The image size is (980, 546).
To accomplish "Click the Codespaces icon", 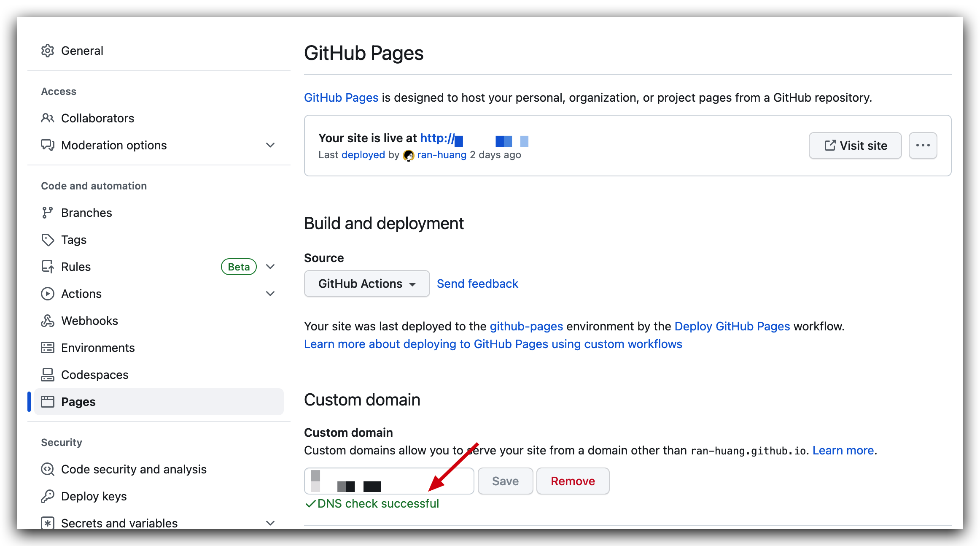I will [x=48, y=375].
